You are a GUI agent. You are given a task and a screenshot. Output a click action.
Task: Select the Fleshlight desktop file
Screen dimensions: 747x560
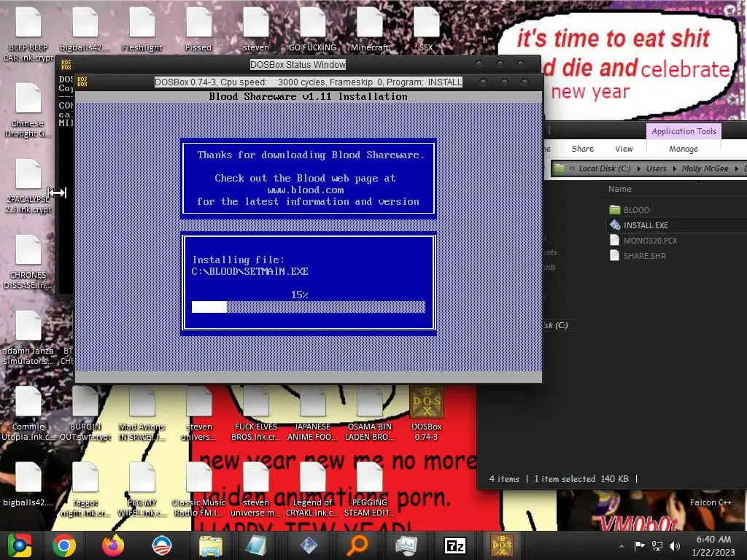coord(142,28)
